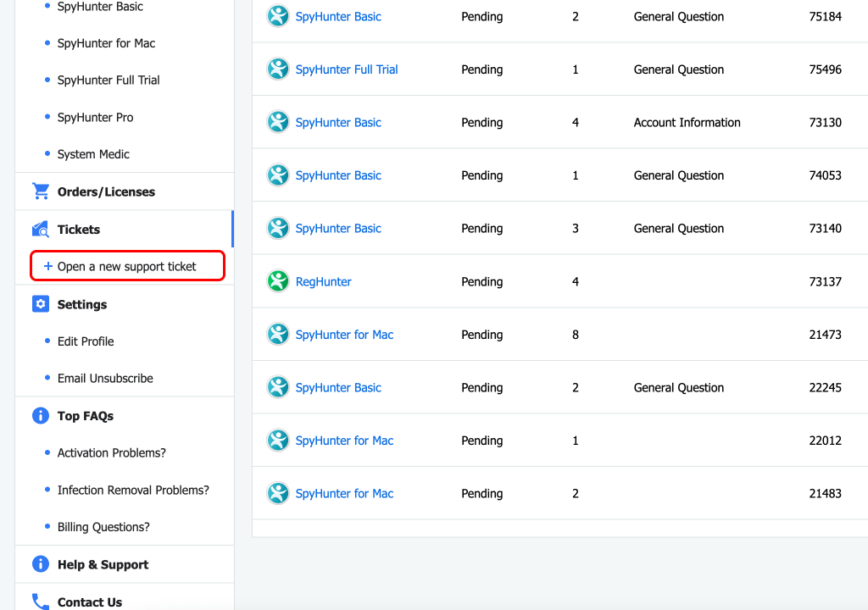
Task: Open the RegHunter ticket link
Action: point(323,281)
